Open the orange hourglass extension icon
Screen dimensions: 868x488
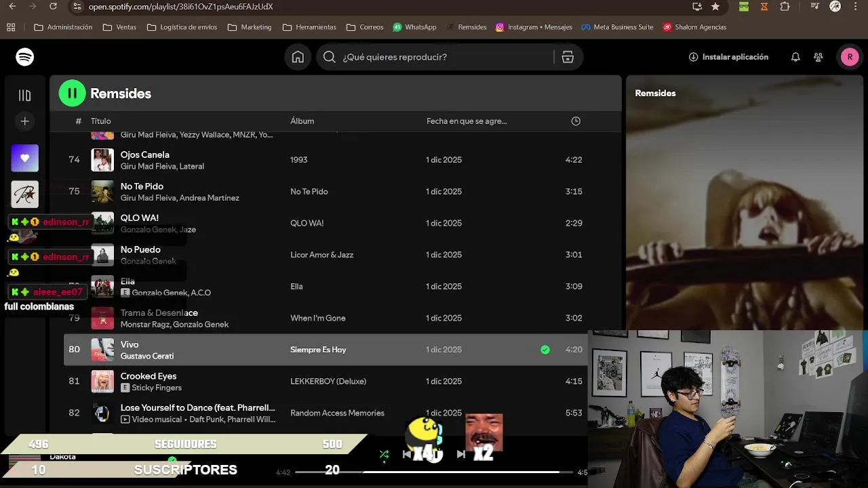click(x=764, y=7)
